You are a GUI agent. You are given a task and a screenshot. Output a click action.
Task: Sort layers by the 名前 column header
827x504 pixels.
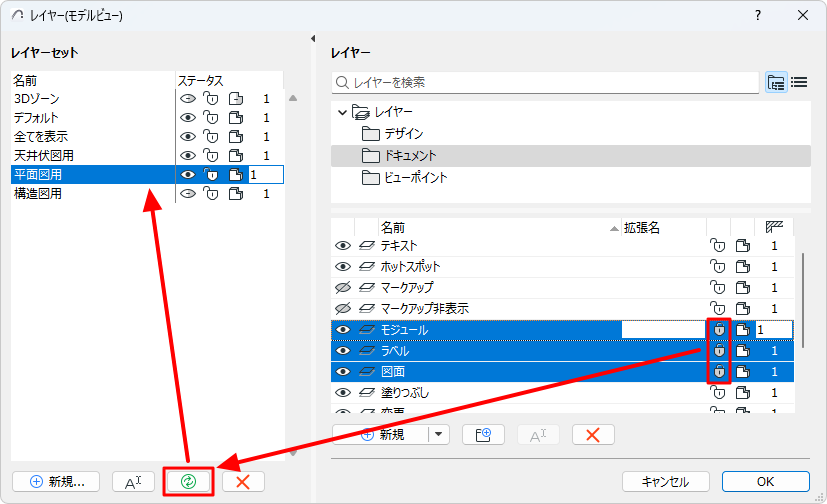click(499, 228)
